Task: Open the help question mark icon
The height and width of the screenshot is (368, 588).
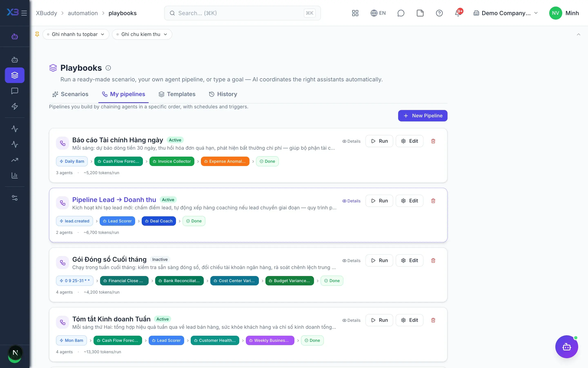Action: click(439, 13)
